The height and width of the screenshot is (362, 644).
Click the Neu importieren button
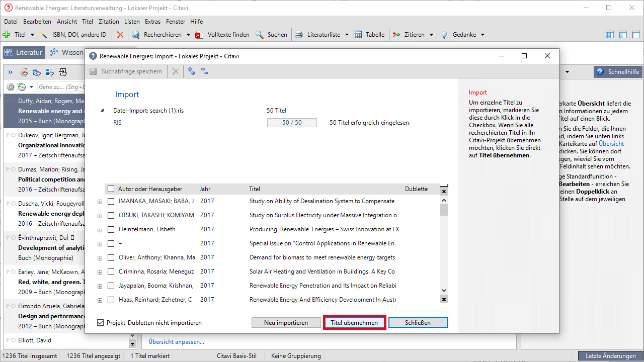click(x=286, y=323)
